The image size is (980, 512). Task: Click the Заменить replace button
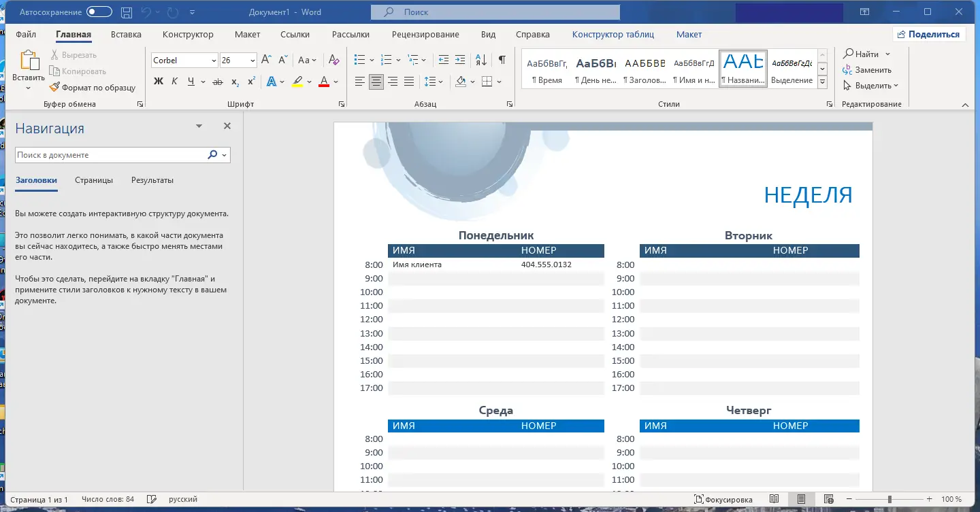(867, 70)
